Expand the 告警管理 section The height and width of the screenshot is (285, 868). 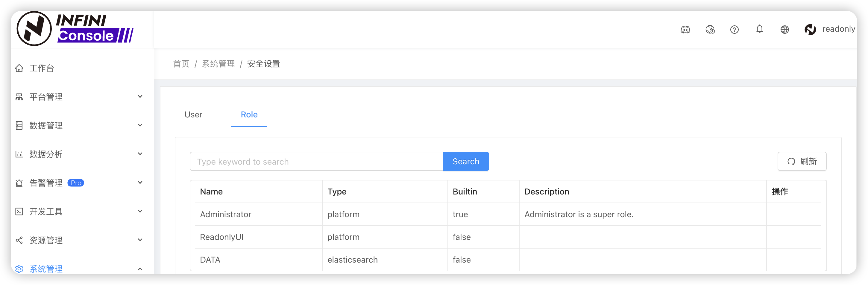point(140,182)
